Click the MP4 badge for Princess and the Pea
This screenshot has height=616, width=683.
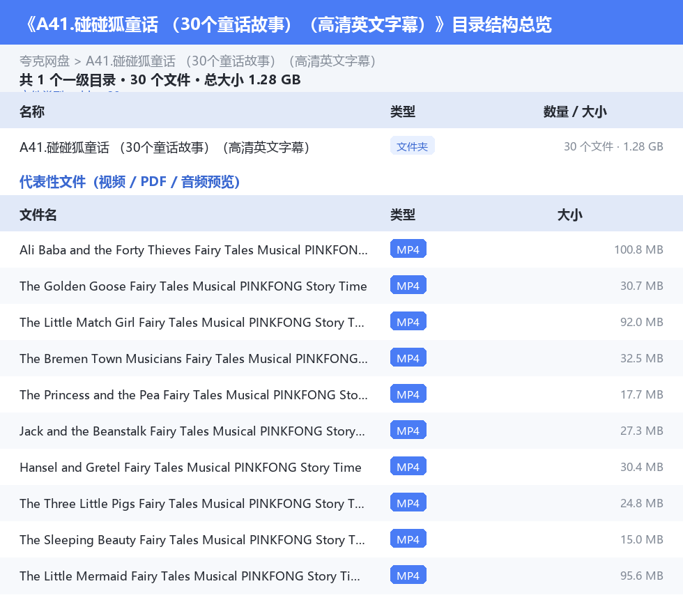pyautogui.click(x=408, y=394)
